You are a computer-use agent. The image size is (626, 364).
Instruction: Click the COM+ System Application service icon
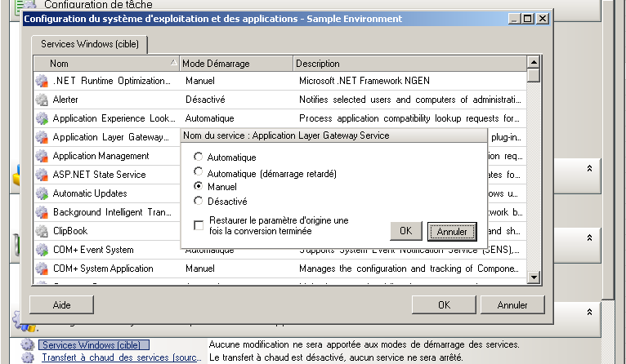42,269
